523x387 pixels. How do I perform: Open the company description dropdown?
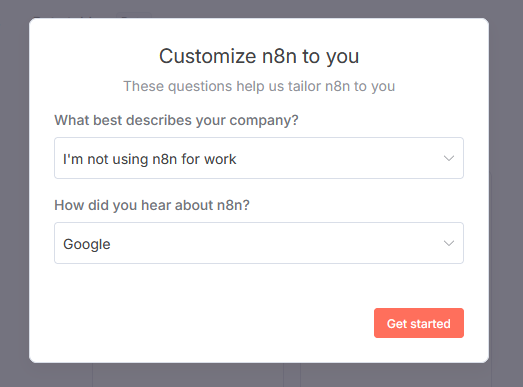pos(259,158)
